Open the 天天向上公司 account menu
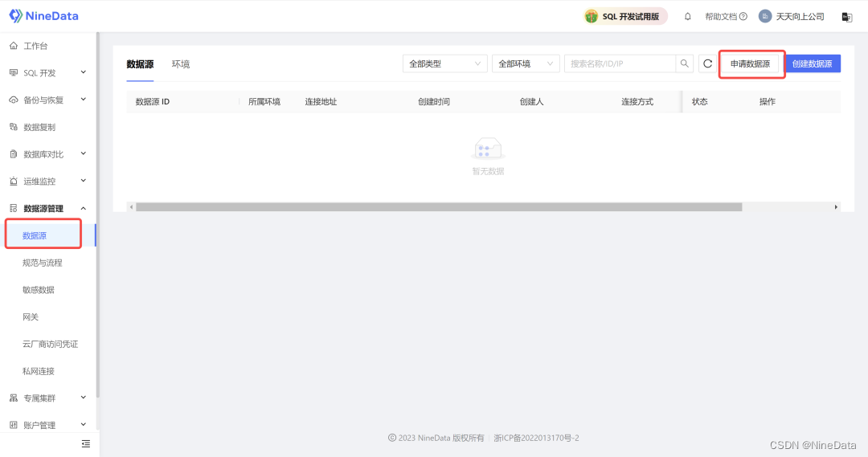This screenshot has height=457, width=868. coord(792,17)
